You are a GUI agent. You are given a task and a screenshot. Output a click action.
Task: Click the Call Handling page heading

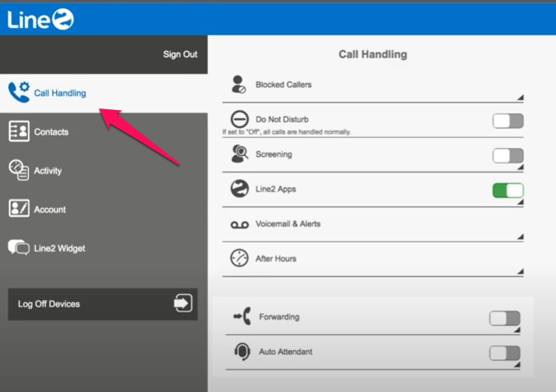[373, 54]
